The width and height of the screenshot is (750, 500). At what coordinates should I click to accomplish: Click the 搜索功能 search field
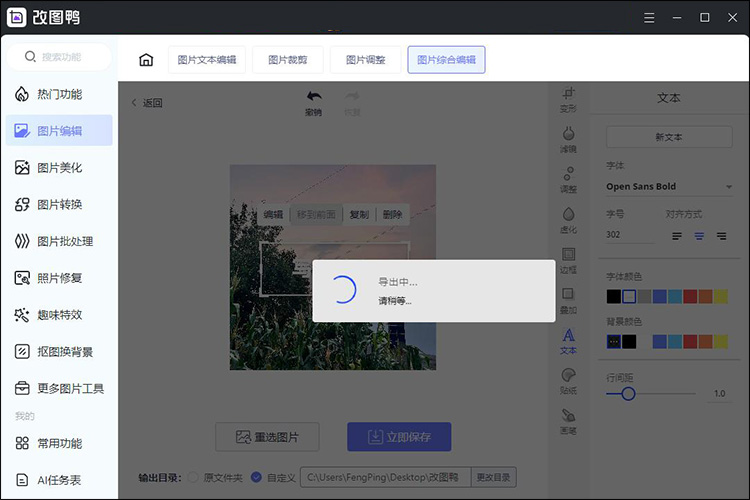point(59,56)
